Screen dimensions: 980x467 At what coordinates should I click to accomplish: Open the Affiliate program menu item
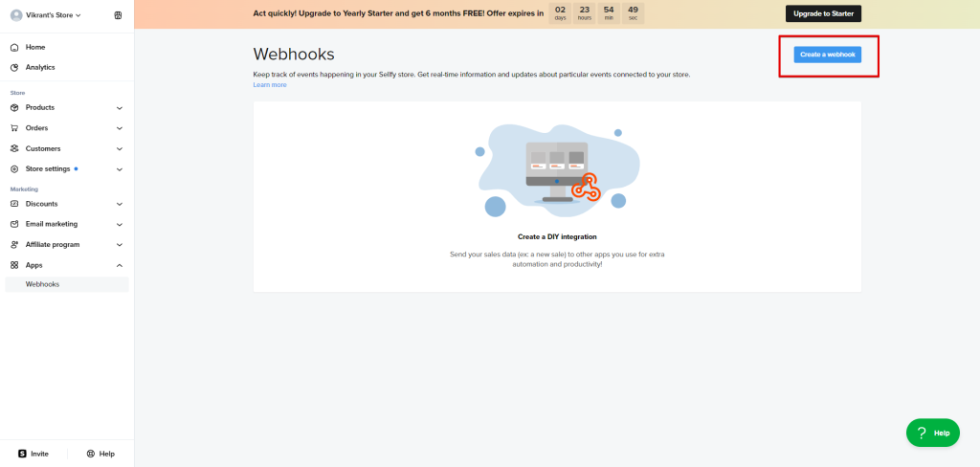(53, 244)
